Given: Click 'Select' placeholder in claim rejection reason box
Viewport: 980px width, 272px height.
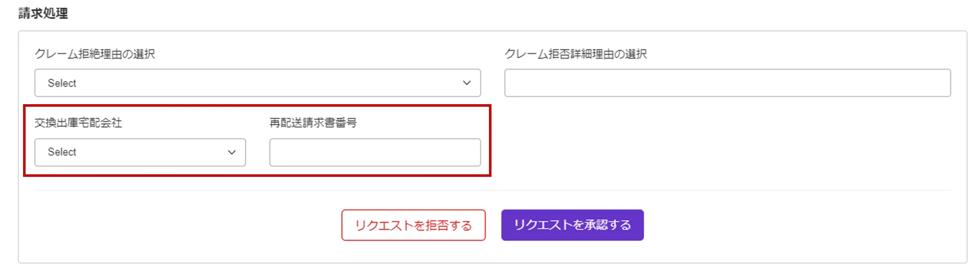Looking at the screenshot, I should pos(62,83).
